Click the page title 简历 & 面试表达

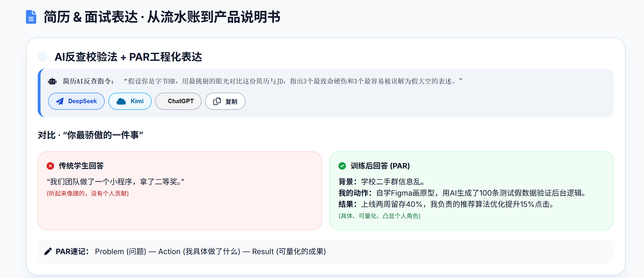[x=162, y=17]
